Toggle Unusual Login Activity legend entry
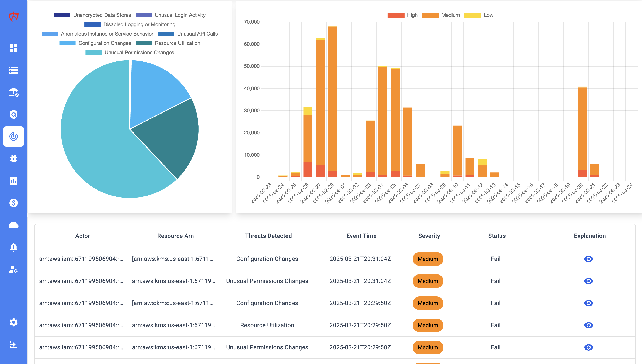This screenshot has height=364, width=642. tap(171, 15)
